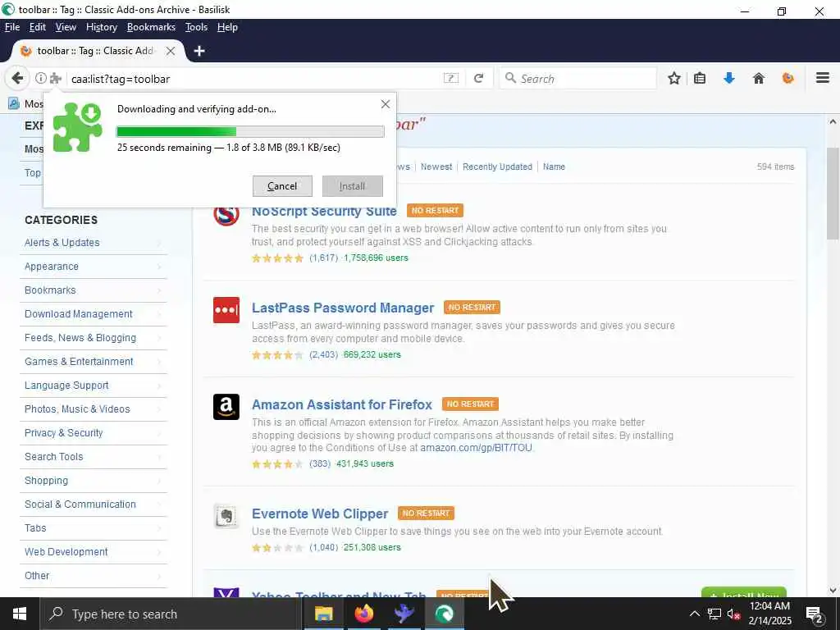Open Shopping category
This screenshot has height=630, width=840.
(x=94, y=481)
